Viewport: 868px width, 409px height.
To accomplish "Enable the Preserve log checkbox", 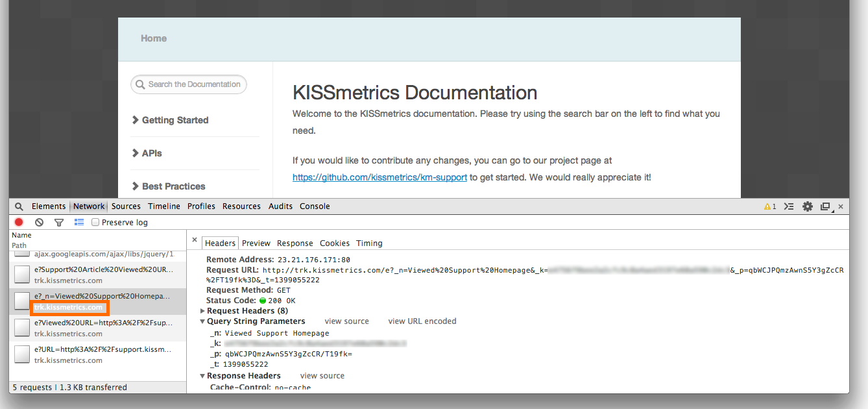I will tap(95, 222).
